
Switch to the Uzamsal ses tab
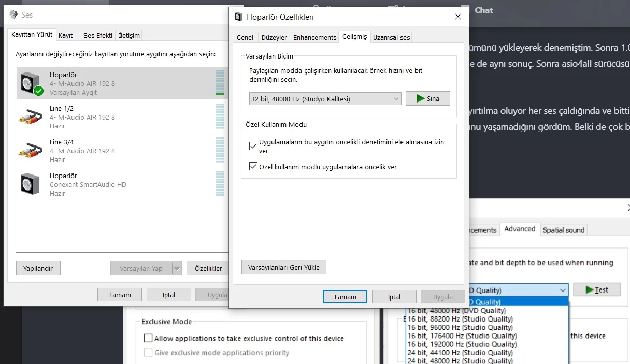(x=391, y=37)
